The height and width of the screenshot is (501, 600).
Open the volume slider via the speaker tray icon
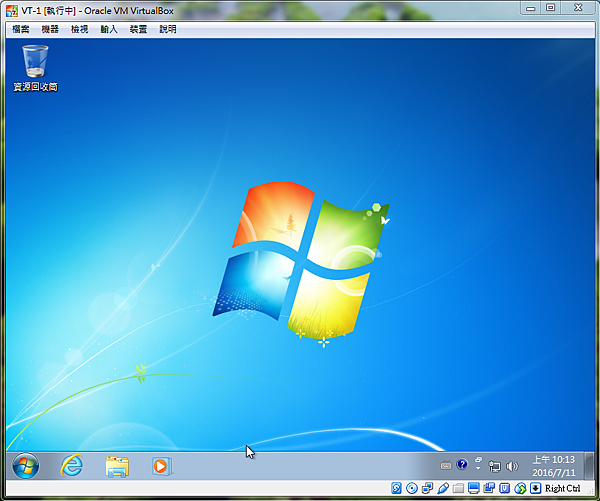[512, 466]
